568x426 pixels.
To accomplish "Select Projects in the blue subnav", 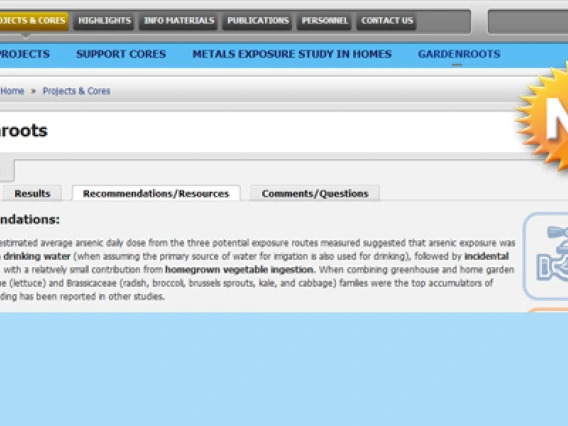I will [x=24, y=54].
